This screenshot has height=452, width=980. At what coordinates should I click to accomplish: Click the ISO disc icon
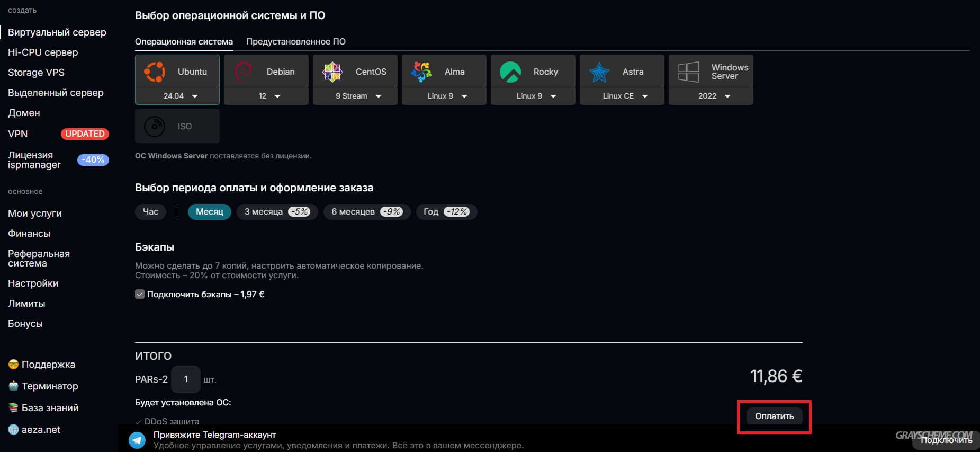pos(155,127)
